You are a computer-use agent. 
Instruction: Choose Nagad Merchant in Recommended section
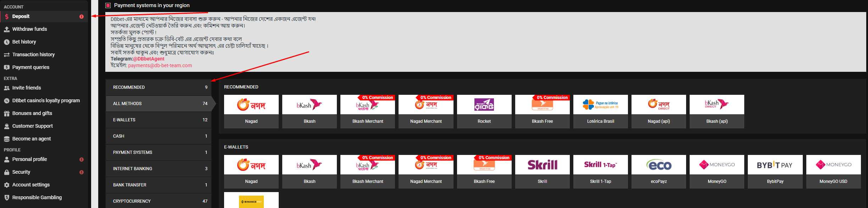pyautogui.click(x=426, y=111)
